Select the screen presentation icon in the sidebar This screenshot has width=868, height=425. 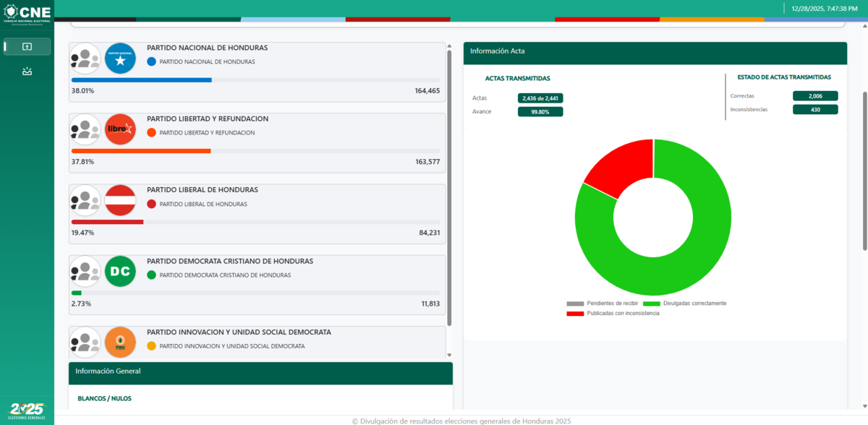(27, 46)
